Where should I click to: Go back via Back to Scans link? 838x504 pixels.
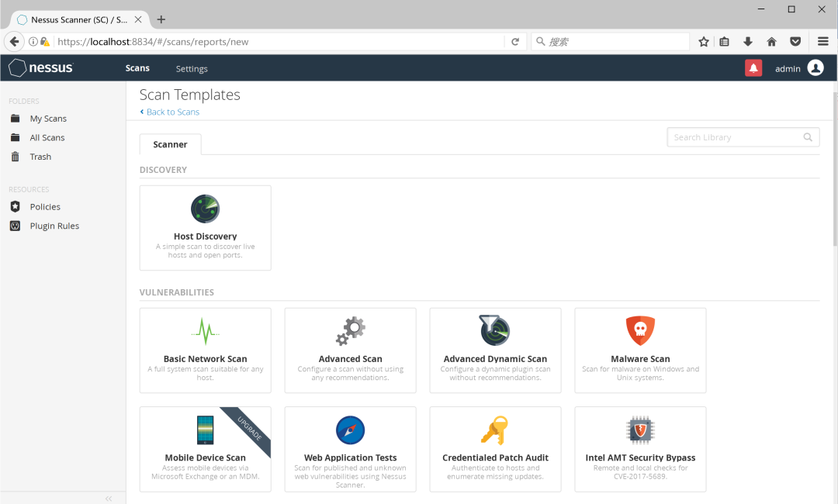169,112
